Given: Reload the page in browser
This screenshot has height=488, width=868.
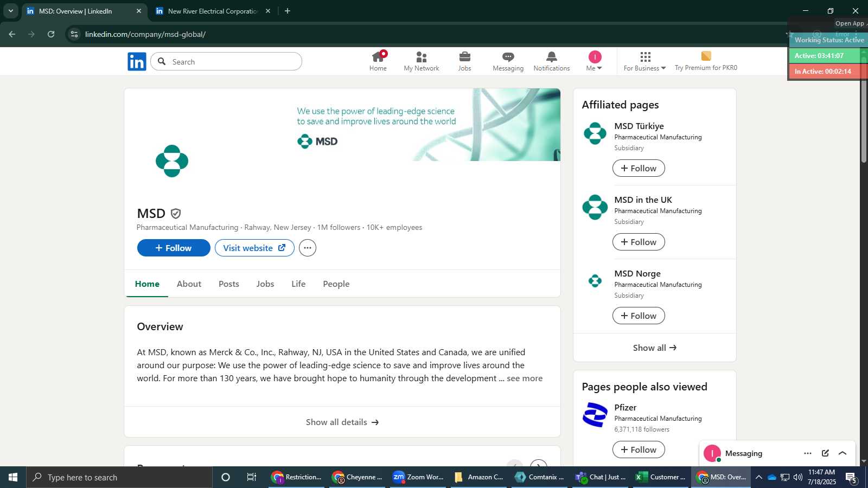Looking at the screenshot, I should tap(51, 34).
